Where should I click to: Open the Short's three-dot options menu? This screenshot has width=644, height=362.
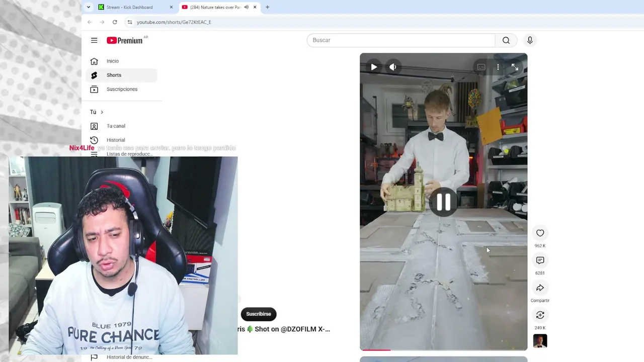click(x=498, y=67)
